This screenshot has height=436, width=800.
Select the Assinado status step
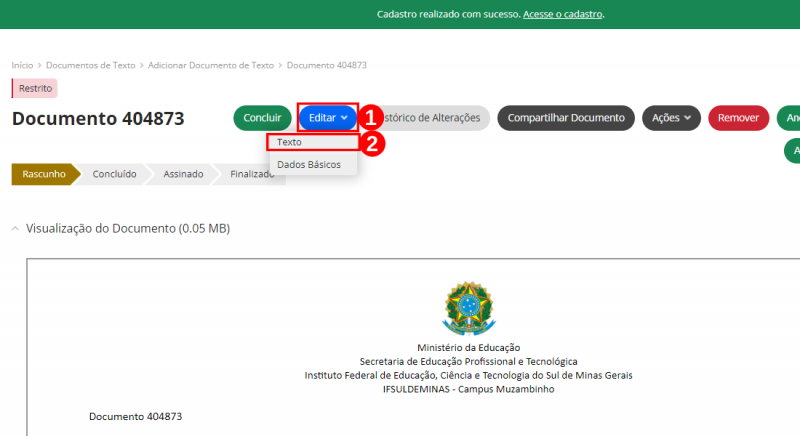coord(183,174)
